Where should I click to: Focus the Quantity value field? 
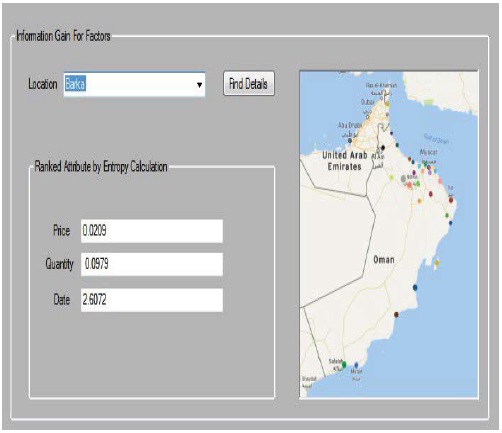click(152, 264)
